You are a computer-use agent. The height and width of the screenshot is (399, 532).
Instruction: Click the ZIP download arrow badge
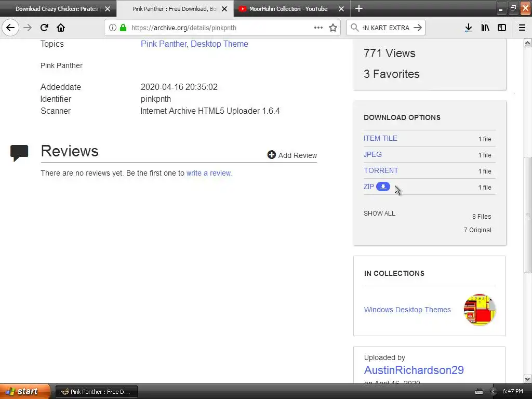click(383, 187)
